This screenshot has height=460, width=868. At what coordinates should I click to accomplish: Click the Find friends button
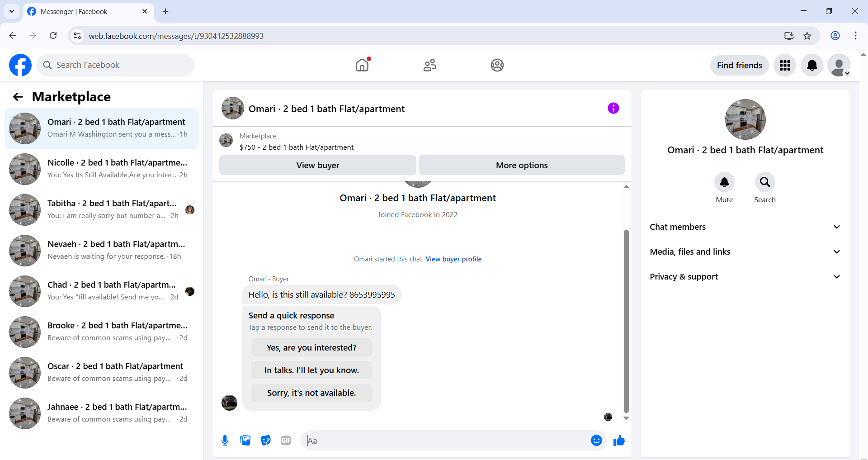(x=740, y=66)
